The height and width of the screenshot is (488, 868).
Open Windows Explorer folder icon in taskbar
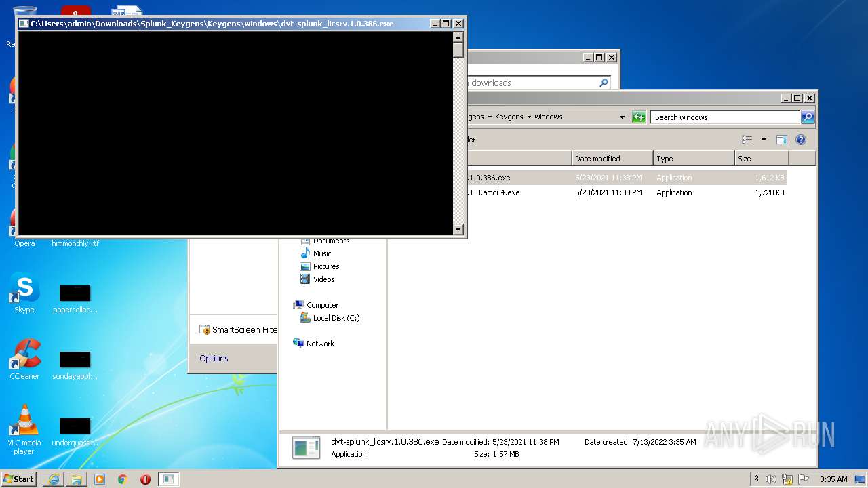click(x=77, y=479)
